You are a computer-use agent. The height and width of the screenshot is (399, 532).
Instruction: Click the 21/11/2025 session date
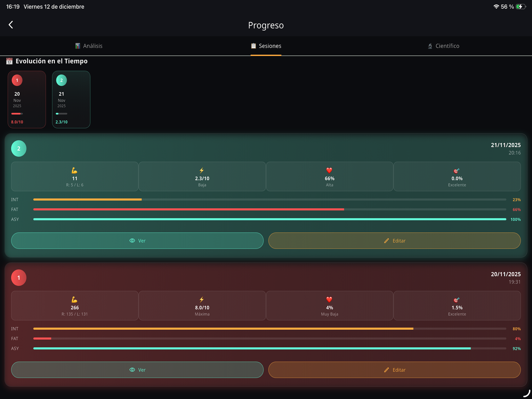506,145
